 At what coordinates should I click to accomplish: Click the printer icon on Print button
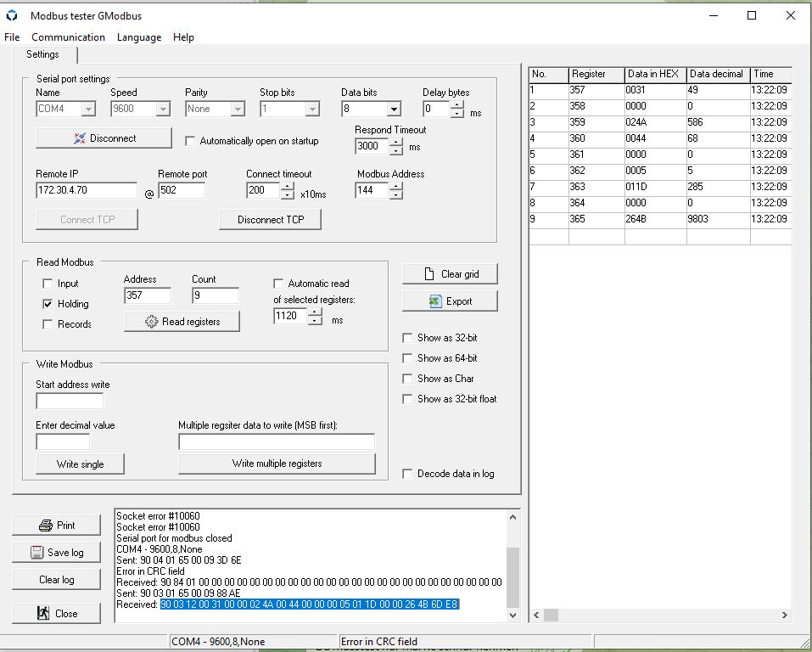(46, 526)
